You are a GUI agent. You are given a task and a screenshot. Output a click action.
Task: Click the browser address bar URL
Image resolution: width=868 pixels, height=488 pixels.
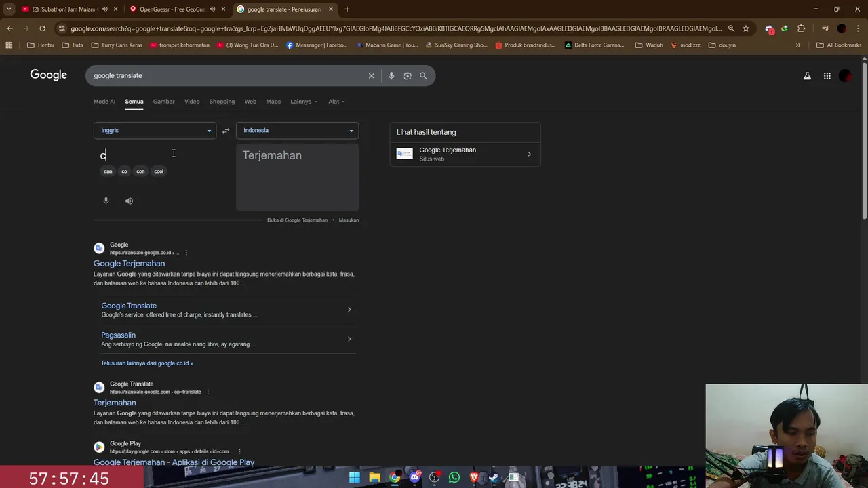click(x=396, y=28)
